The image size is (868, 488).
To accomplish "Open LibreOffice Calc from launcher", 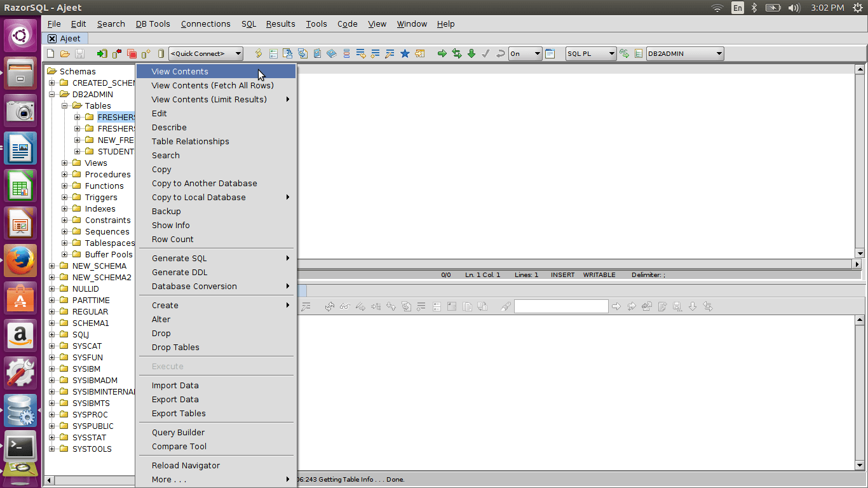I will click(x=21, y=186).
